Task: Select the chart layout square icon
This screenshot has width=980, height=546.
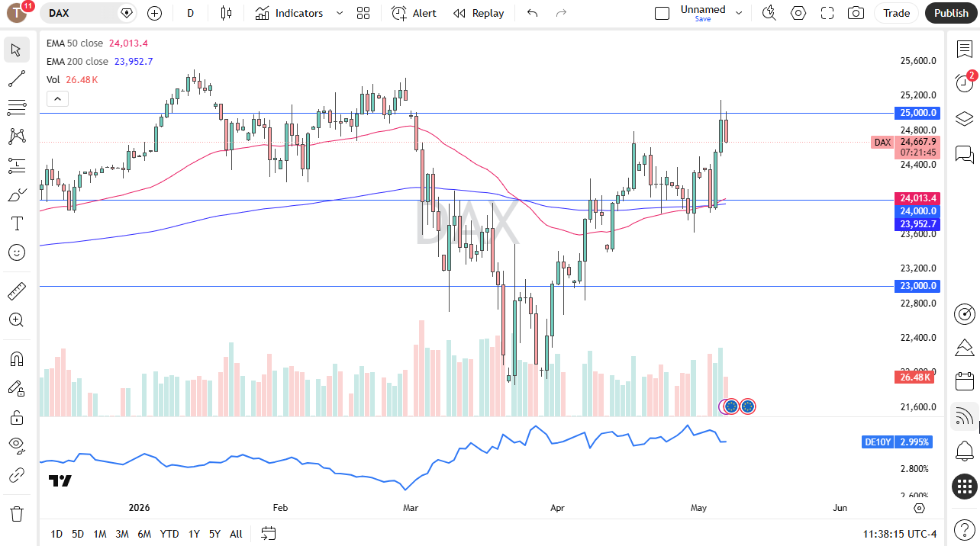Action: (662, 13)
